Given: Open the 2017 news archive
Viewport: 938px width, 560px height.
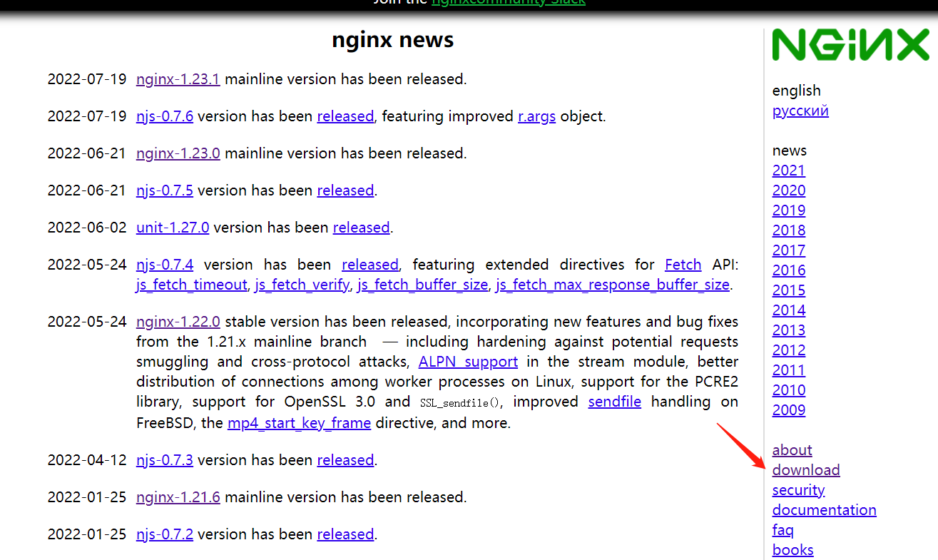Looking at the screenshot, I should pos(789,250).
